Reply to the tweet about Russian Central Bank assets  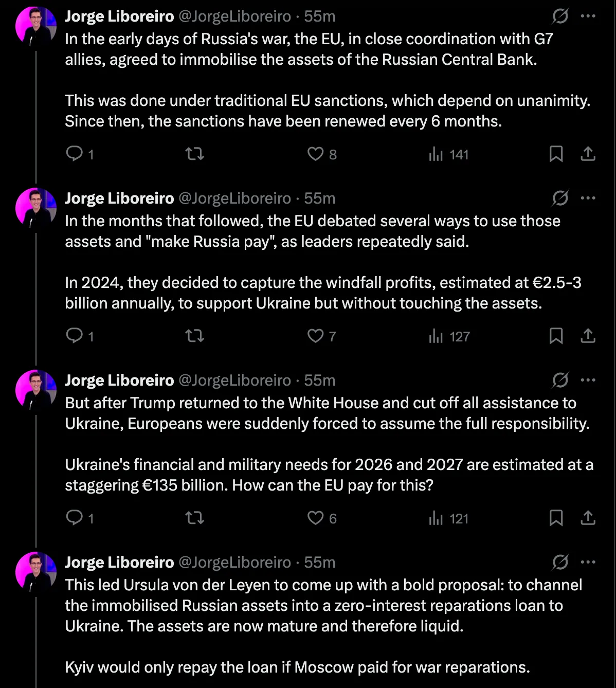[x=75, y=154]
